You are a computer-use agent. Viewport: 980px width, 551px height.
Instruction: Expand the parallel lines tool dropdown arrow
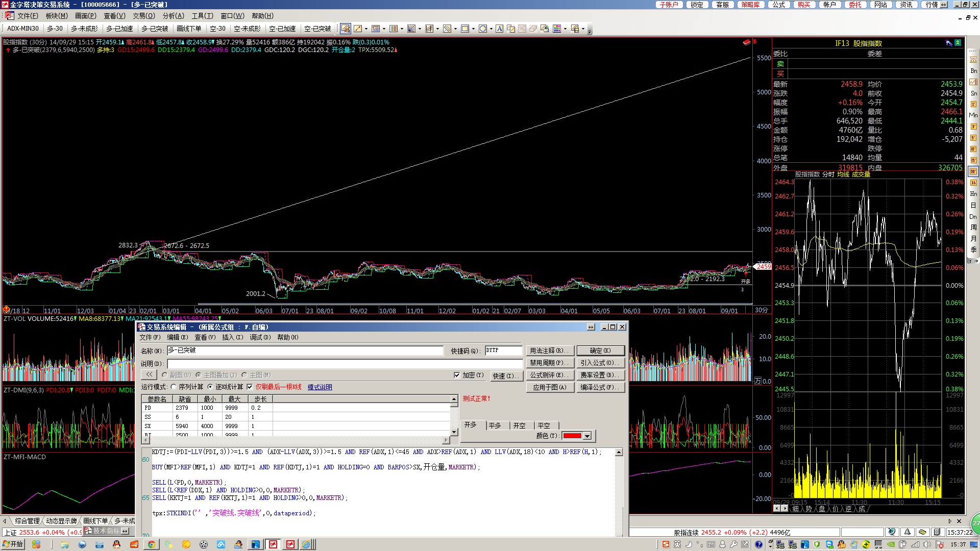click(402, 29)
